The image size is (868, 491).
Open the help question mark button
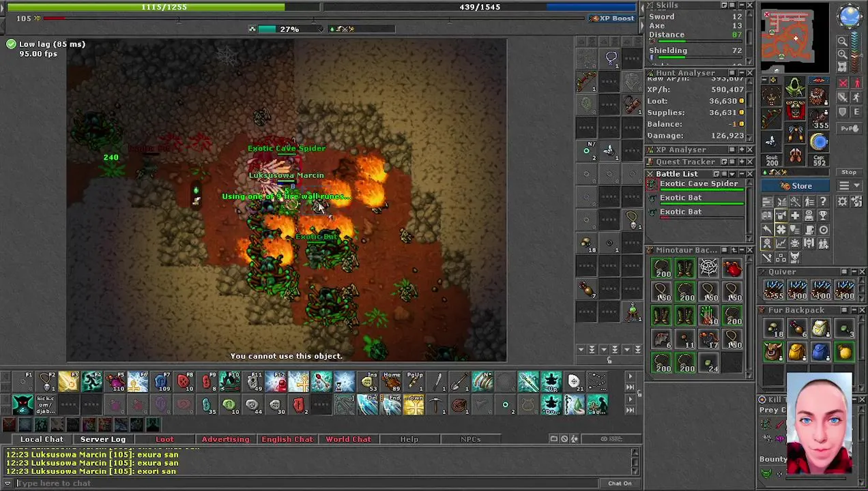[x=824, y=200]
